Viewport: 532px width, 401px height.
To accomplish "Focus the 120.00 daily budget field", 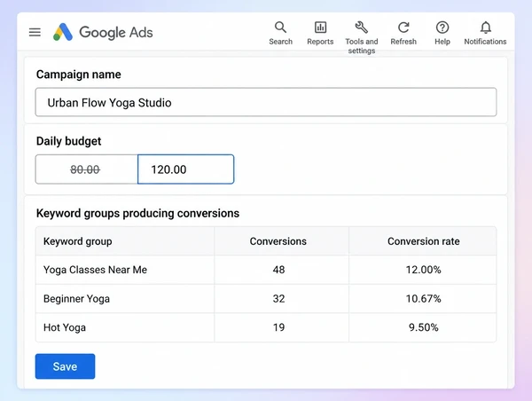I will coord(186,169).
